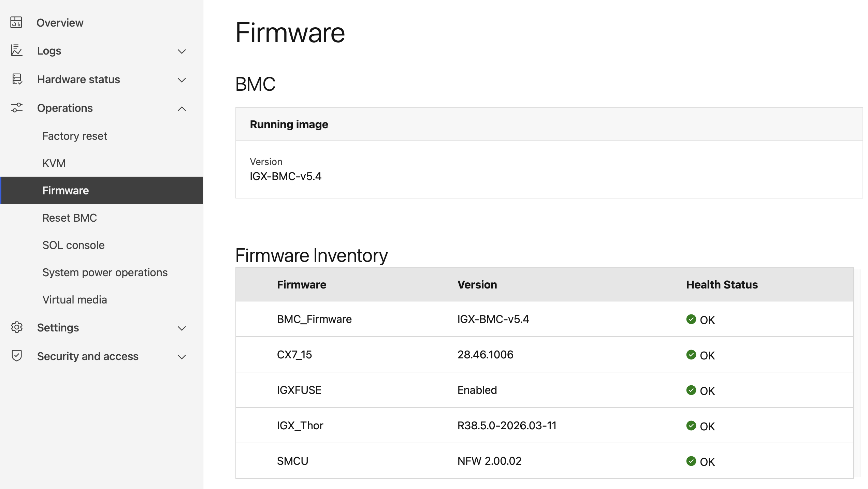This screenshot has width=868, height=489.
Task: Click the Overview dashboard icon
Action: click(x=16, y=22)
